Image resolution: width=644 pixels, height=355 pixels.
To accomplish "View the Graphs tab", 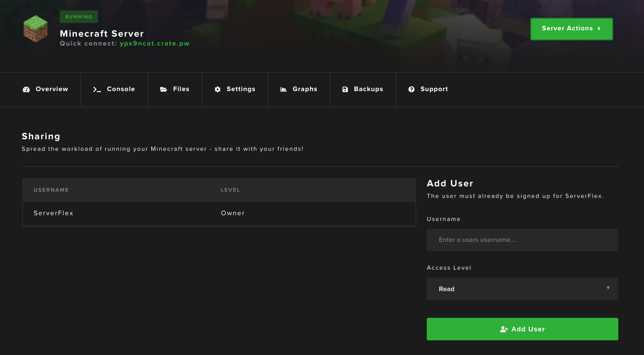I will point(299,89).
